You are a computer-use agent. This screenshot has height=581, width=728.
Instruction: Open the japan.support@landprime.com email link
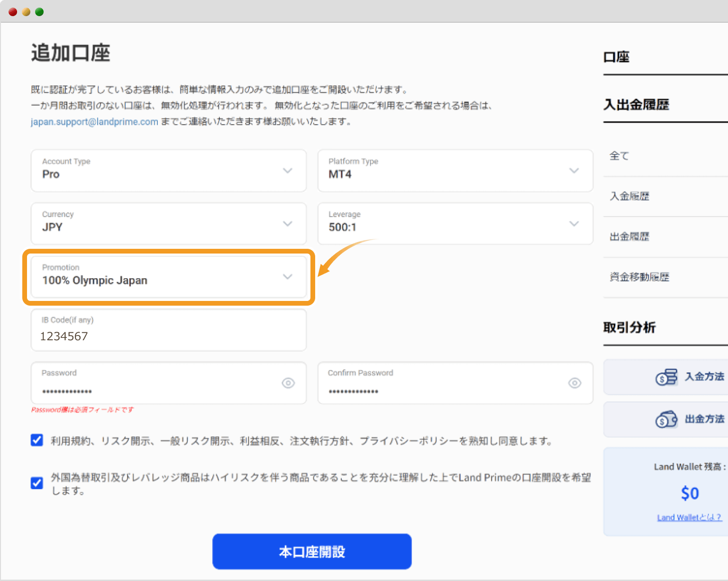pyautogui.click(x=94, y=122)
